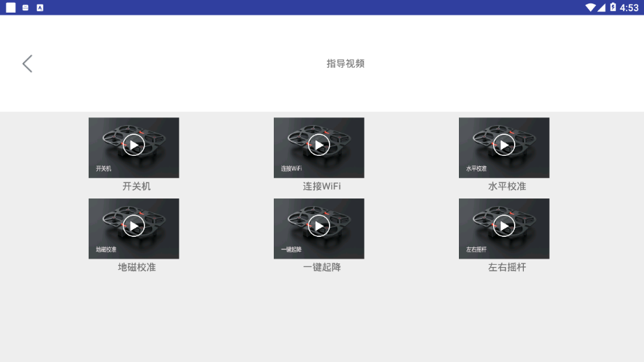Select the 地磁校准 caption below thumbnail
The width and height of the screenshot is (644, 362).
(136, 267)
